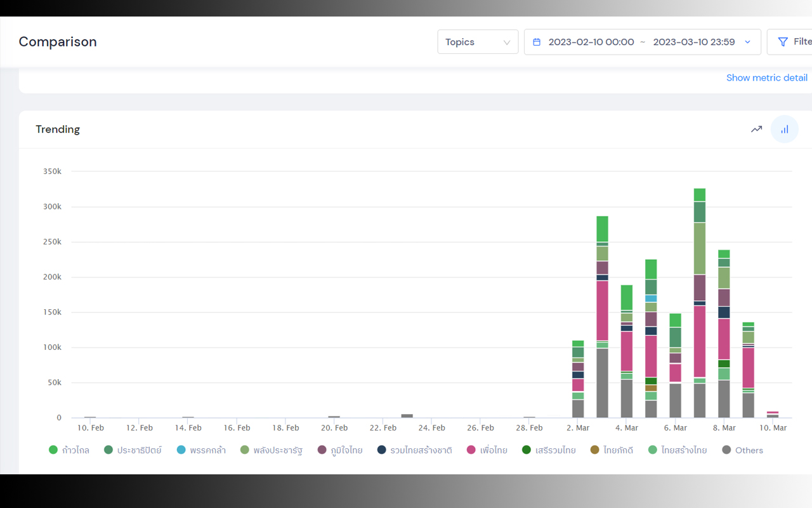Click the Filter button
Viewport: 812px width, 508px height.
[x=790, y=42]
